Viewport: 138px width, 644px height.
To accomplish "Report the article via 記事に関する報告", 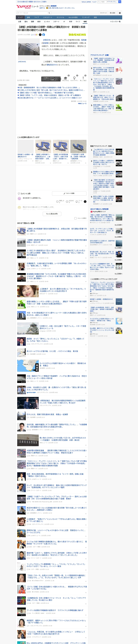I will 24,80.
